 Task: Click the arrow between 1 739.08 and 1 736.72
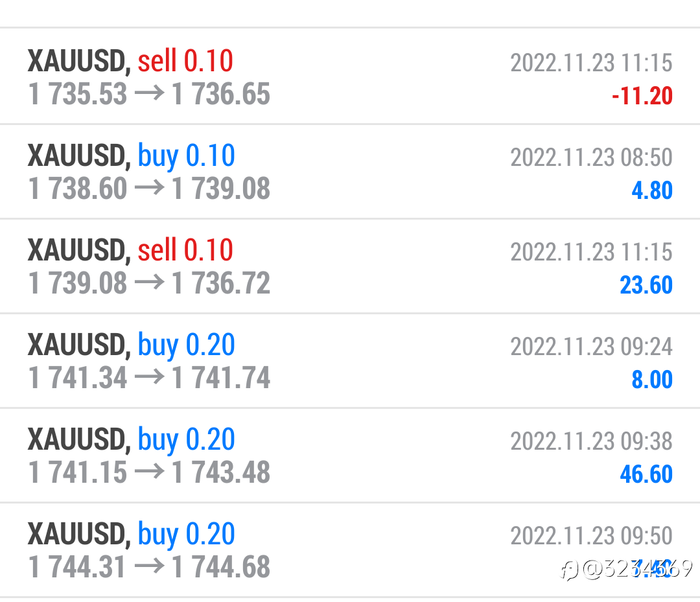point(150,283)
